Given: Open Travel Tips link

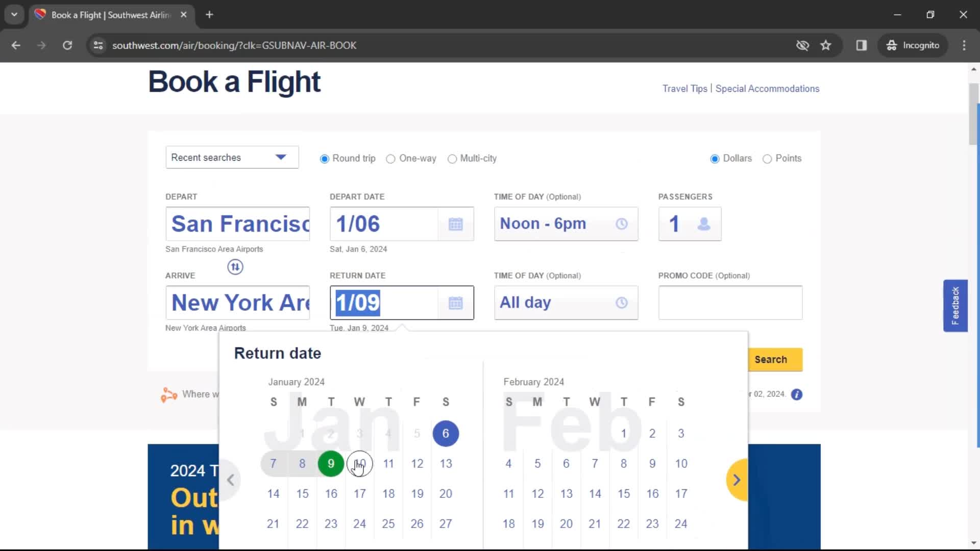Looking at the screenshot, I should point(684,88).
